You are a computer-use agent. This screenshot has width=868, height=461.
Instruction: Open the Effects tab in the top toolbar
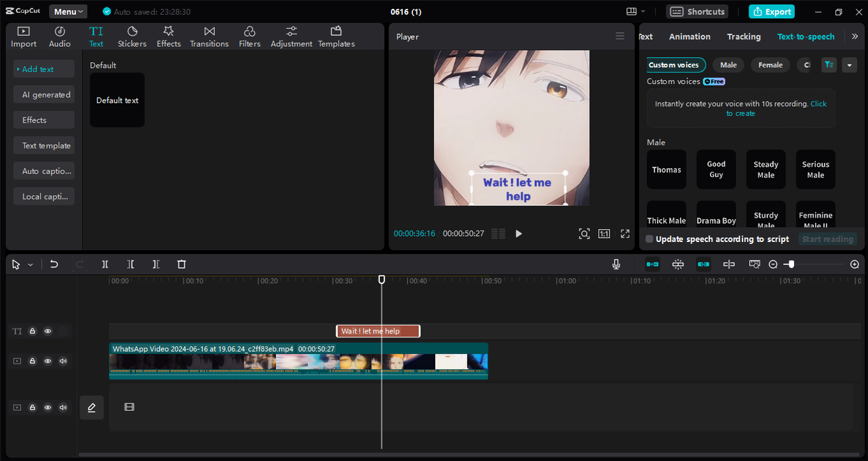(x=169, y=37)
